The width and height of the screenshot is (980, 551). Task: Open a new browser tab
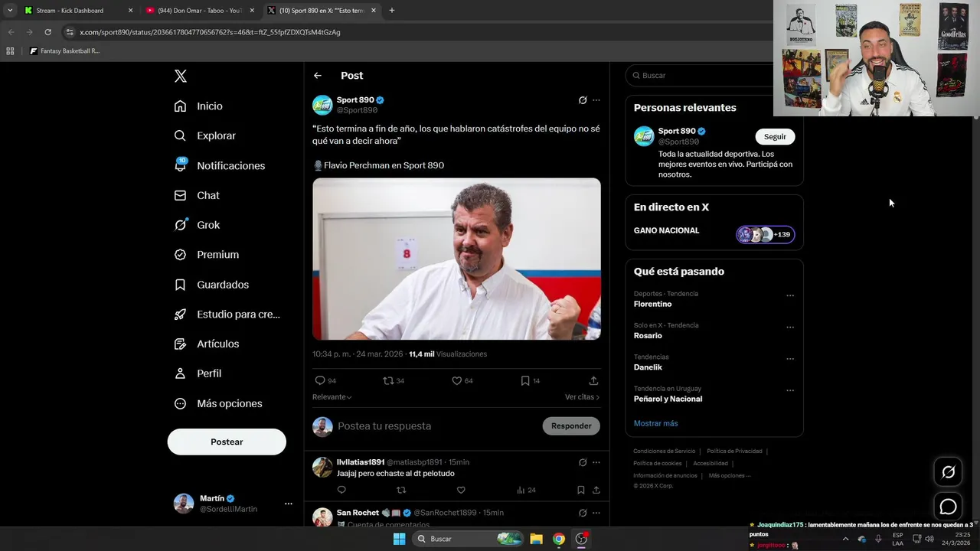point(392,11)
